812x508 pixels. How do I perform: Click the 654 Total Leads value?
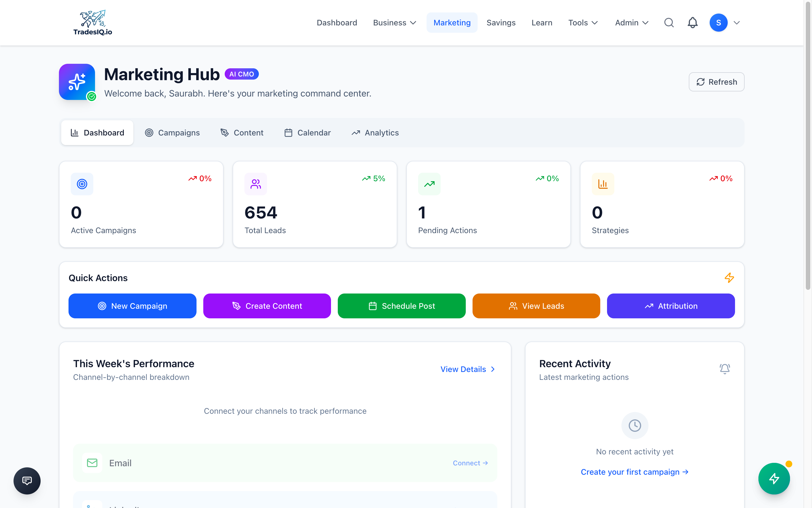[x=261, y=212]
